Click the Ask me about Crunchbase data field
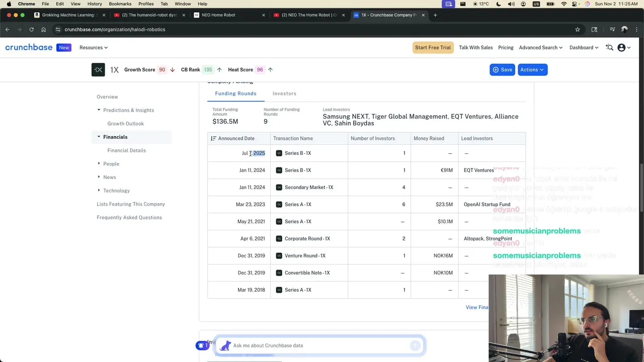 [x=319, y=345]
